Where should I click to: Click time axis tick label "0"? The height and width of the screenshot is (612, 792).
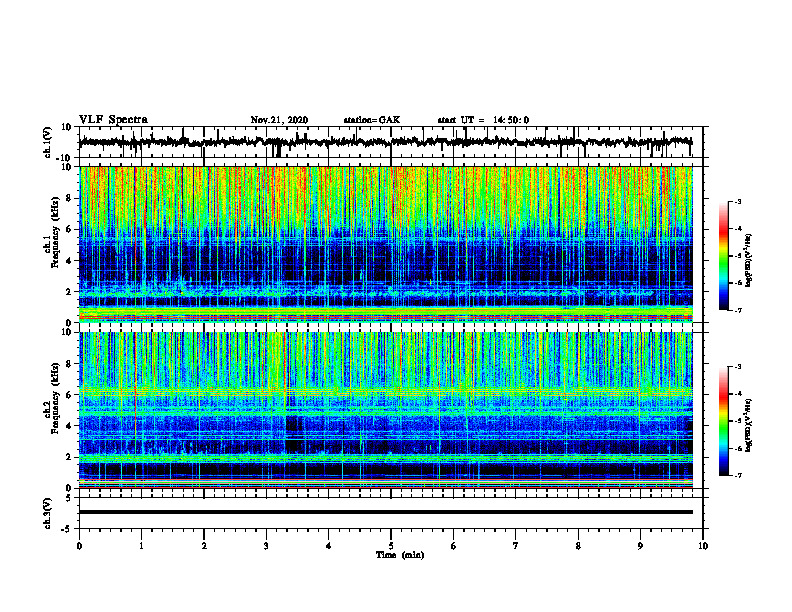[79, 546]
